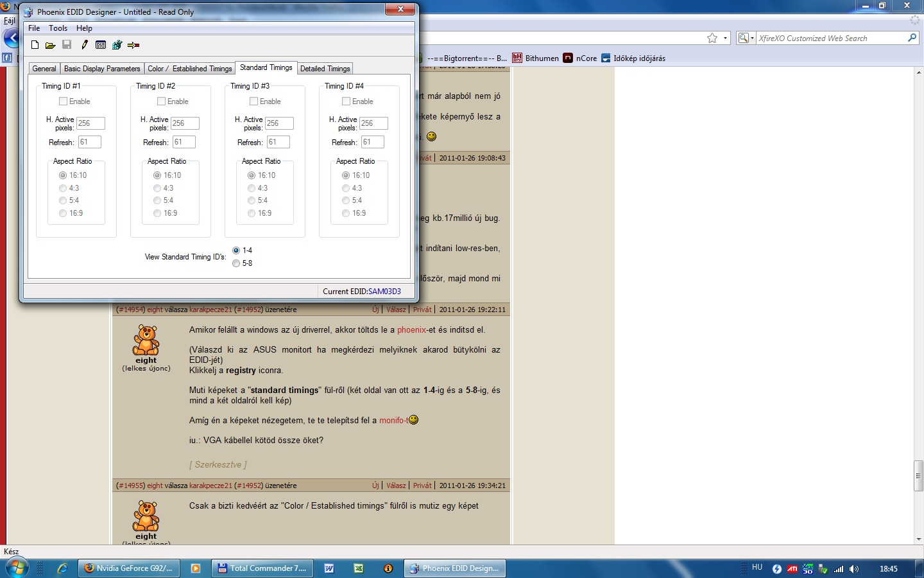Select the 1-4 Standard Timing IDs radio
Screen dimensions: 924x578
click(236, 250)
